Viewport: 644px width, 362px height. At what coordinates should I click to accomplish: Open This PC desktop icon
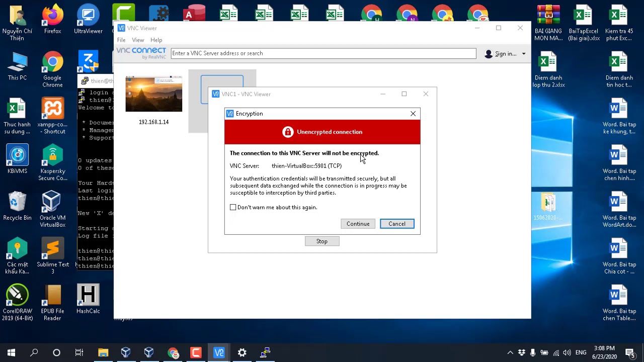tap(17, 66)
